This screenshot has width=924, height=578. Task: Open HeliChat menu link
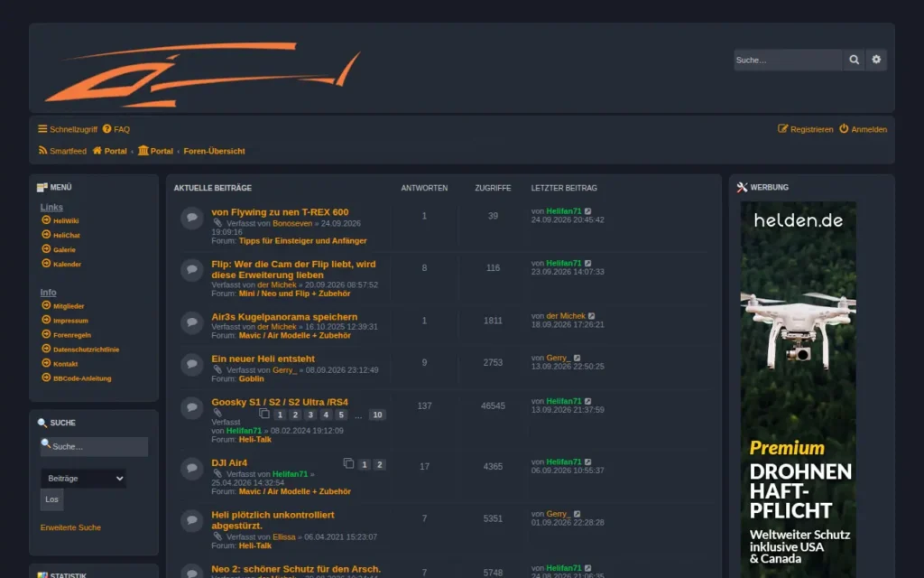[60, 235]
